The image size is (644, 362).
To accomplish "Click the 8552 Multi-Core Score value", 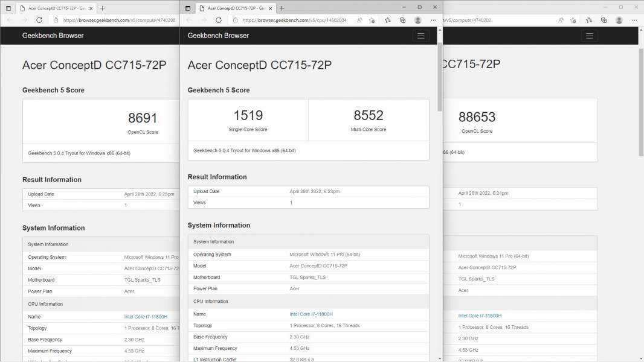I will pyautogui.click(x=369, y=115).
